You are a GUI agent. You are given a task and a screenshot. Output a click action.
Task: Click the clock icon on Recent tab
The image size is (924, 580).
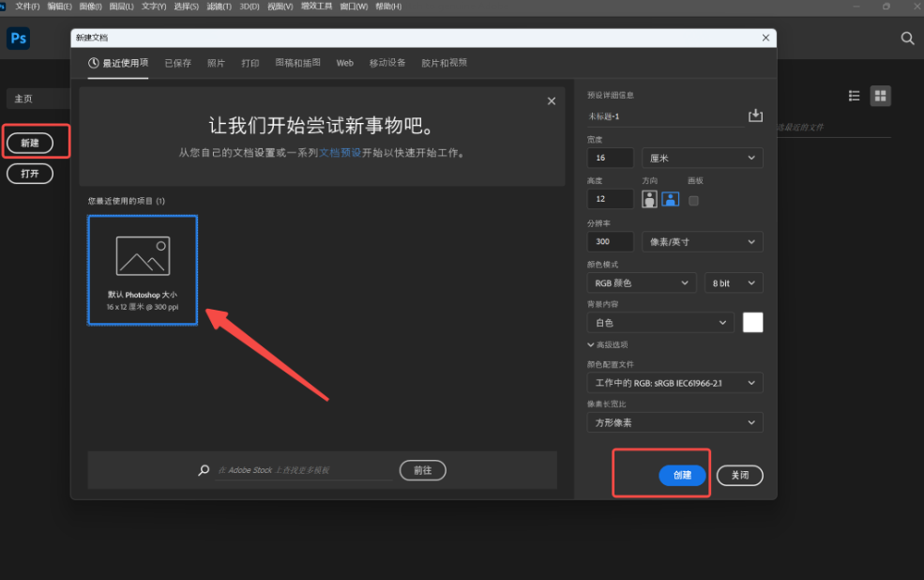[93, 63]
